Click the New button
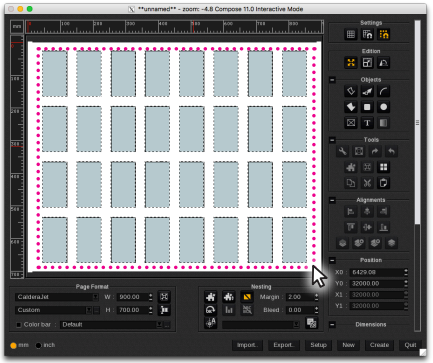Viewport: 433px width, 363px height. [348, 345]
